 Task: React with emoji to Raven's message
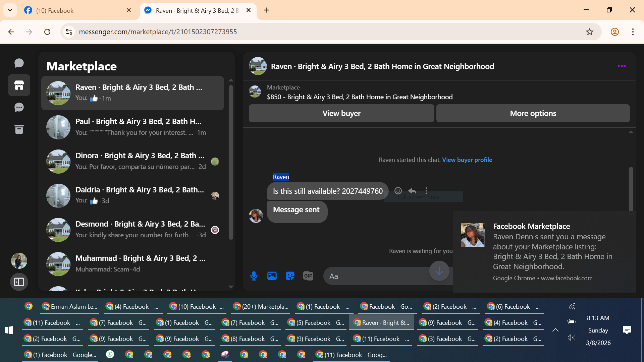click(398, 191)
